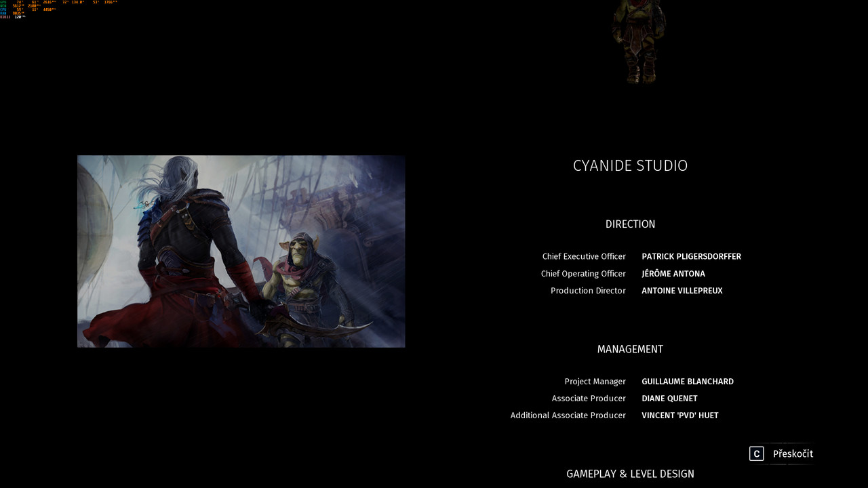Click the GAMEPLAY & LEVEL DESIGN heading
Image resolution: width=868 pixels, height=488 pixels.
pyautogui.click(x=631, y=474)
